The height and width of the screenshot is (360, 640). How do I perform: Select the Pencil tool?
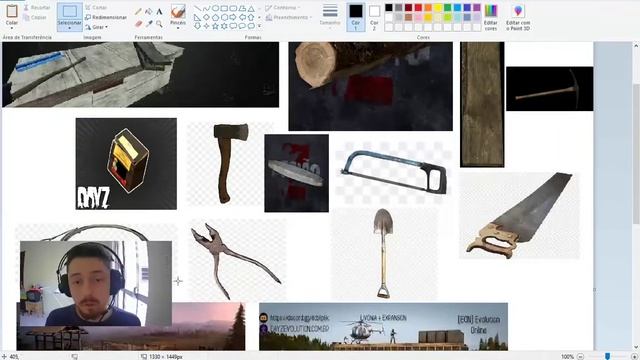pos(138,11)
